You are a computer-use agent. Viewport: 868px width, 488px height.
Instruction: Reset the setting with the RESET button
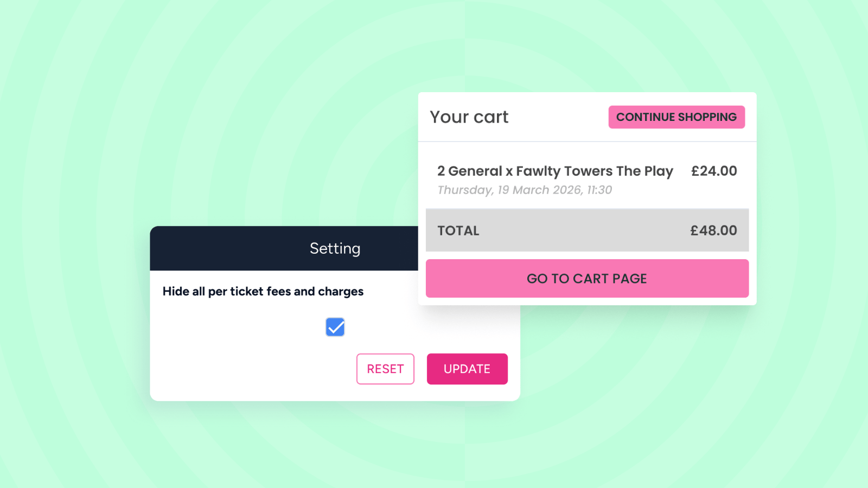pyautogui.click(x=385, y=369)
